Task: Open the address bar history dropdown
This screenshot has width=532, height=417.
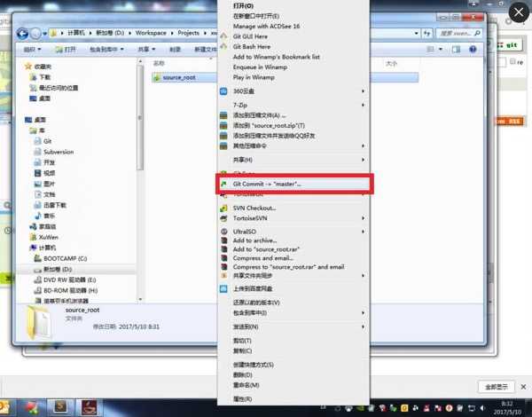Action: point(417,34)
